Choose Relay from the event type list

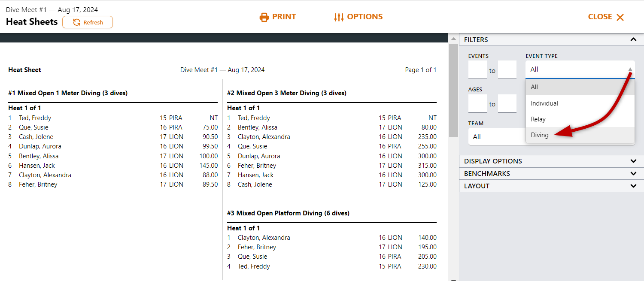pyautogui.click(x=538, y=119)
